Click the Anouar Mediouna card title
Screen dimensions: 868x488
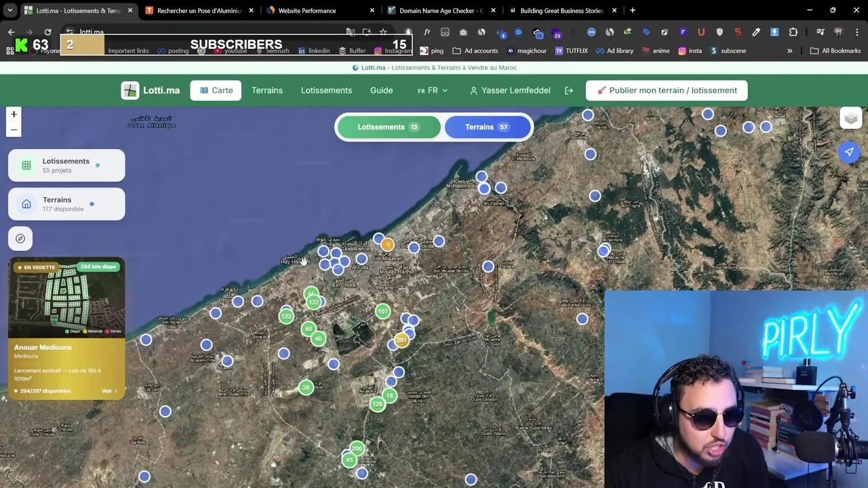point(43,347)
